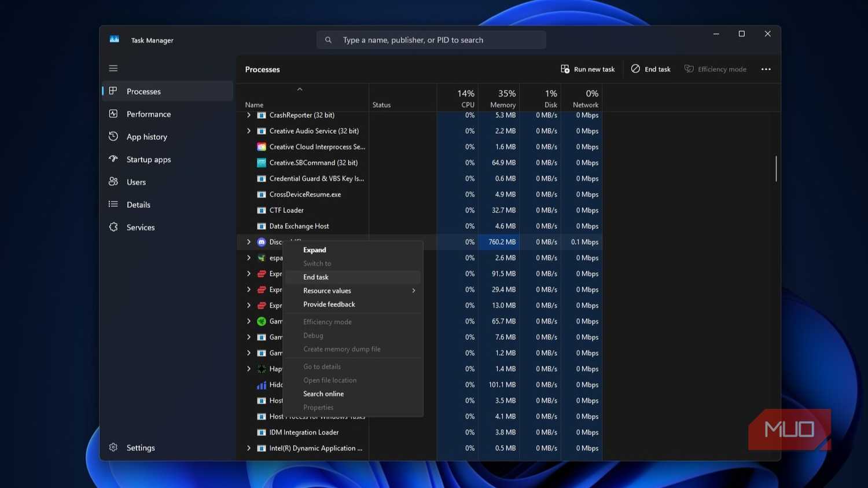The height and width of the screenshot is (488, 868).
Task: Click the Processes sidebar icon
Action: point(113,91)
